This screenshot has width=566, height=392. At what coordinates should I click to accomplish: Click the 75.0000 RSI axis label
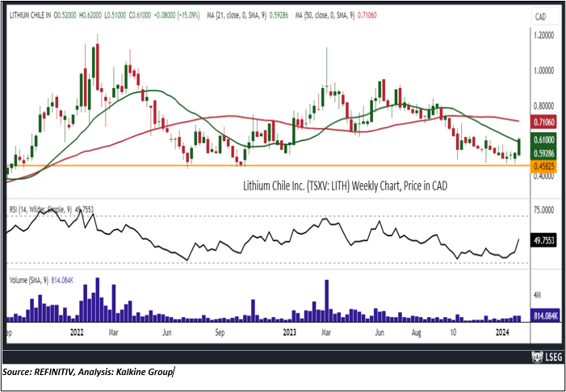(x=544, y=209)
